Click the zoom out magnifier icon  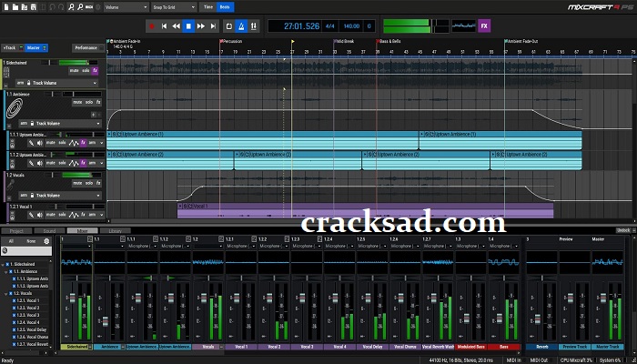coord(80,7)
